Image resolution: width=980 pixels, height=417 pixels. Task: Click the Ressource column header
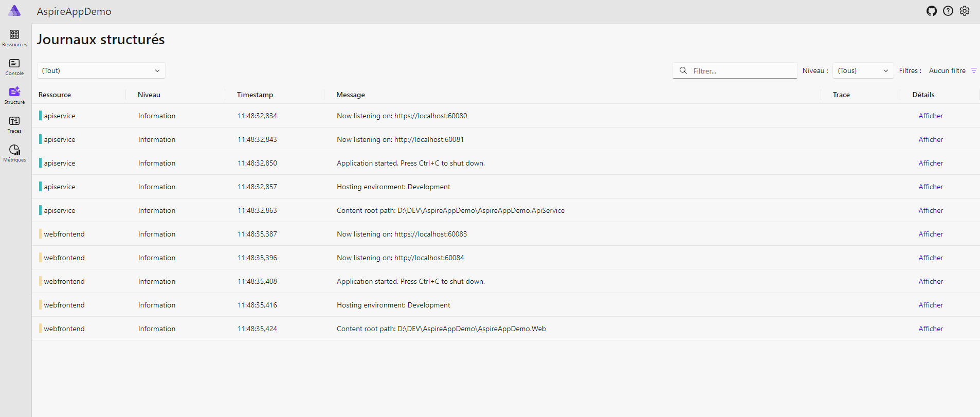(55, 95)
